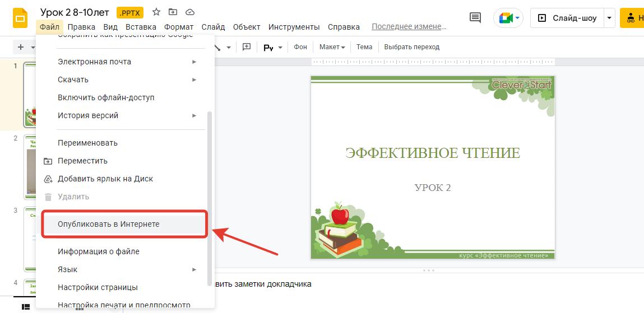Click the Clever Start logo on slide

pos(522,84)
